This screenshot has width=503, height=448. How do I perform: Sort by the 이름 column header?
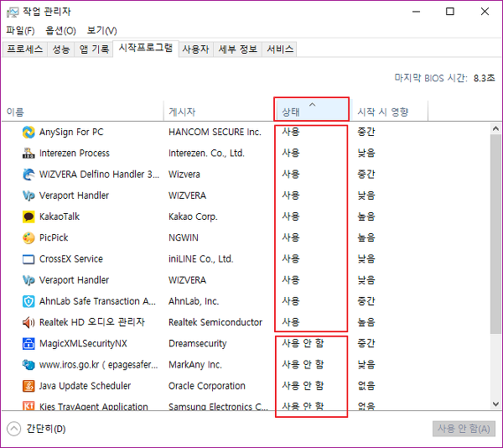coord(83,111)
